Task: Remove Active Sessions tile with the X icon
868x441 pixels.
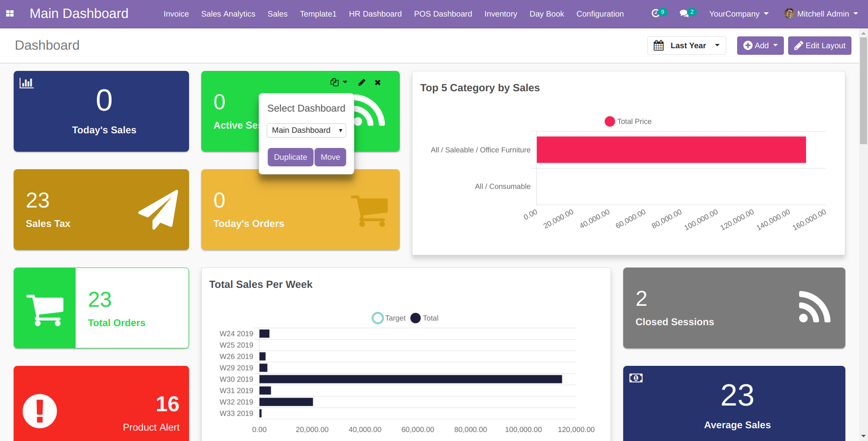Action: point(378,82)
